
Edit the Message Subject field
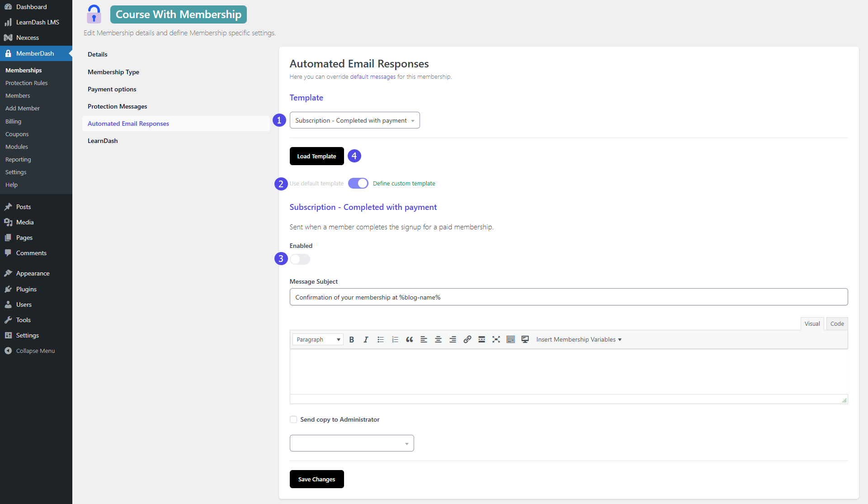pyautogui.click(x=568, y=297)
